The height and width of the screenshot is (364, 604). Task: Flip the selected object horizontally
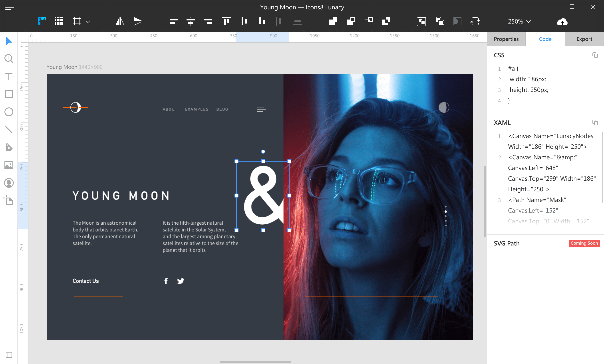[120, 21]
